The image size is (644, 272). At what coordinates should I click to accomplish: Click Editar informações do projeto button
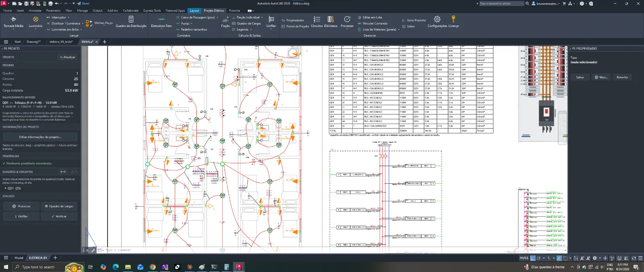(40, 137)
